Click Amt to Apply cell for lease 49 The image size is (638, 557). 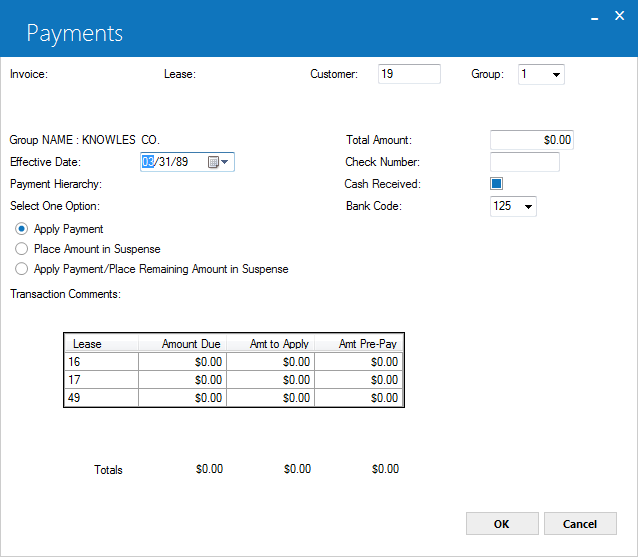(x=271, y=398)
